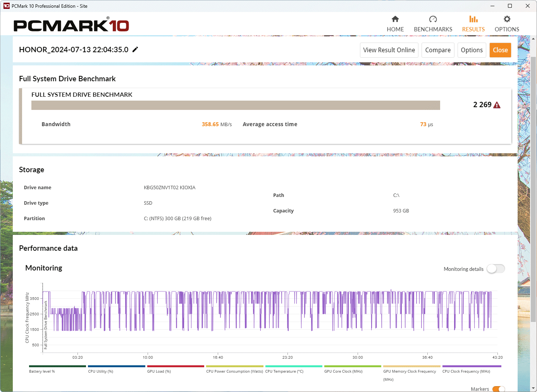This screenshot has height=392, width=537.
Task: Toggle CPU Clock Frequency (MHz) legend
Action: pos(472,369)
